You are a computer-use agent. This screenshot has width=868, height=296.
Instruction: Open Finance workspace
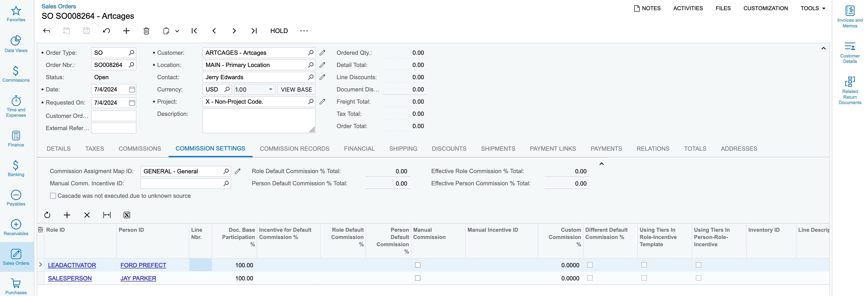(16, 139)
